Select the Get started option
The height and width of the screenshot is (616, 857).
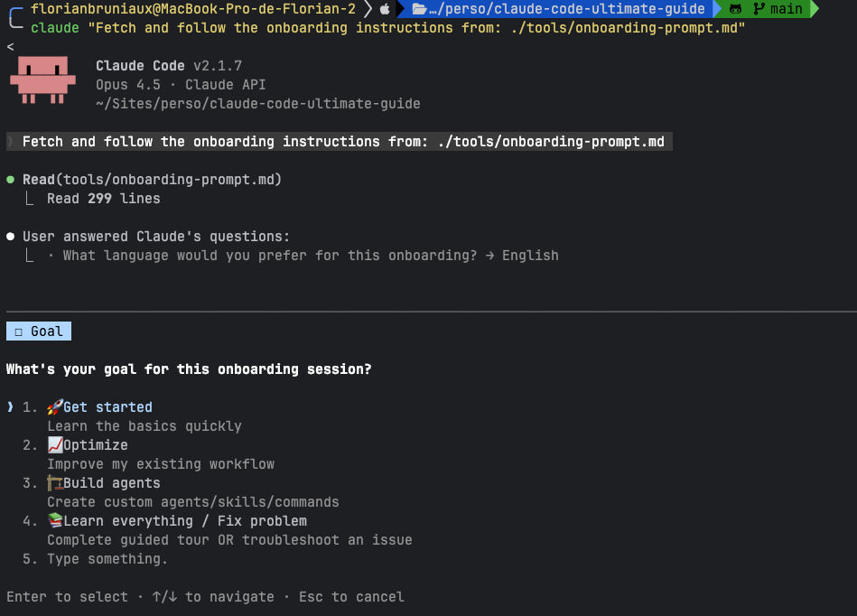(99, 406)
